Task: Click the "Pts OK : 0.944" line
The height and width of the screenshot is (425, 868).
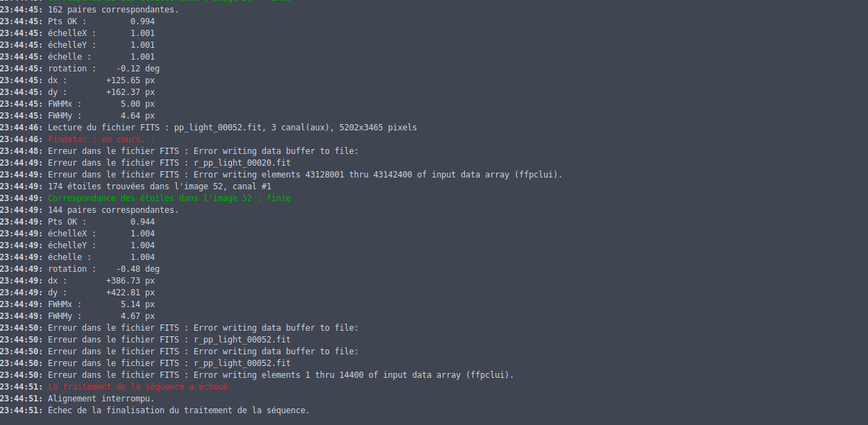Action: [101, 222]
